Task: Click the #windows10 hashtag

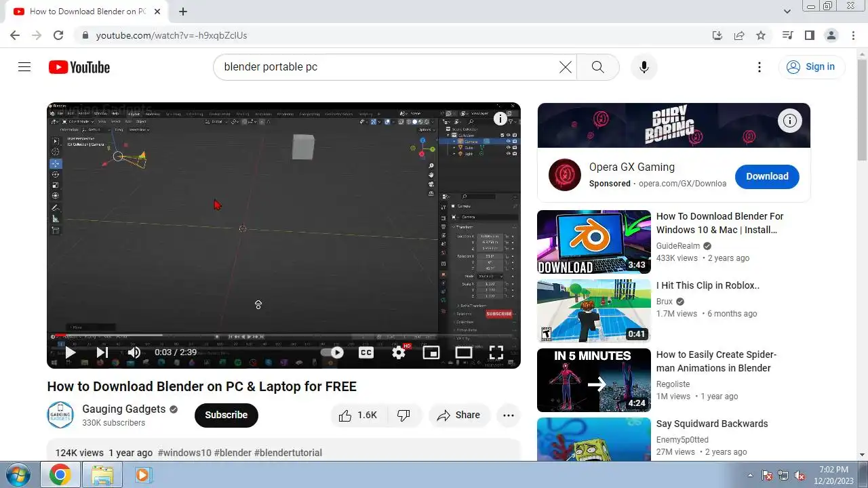Action: [184, 453]
